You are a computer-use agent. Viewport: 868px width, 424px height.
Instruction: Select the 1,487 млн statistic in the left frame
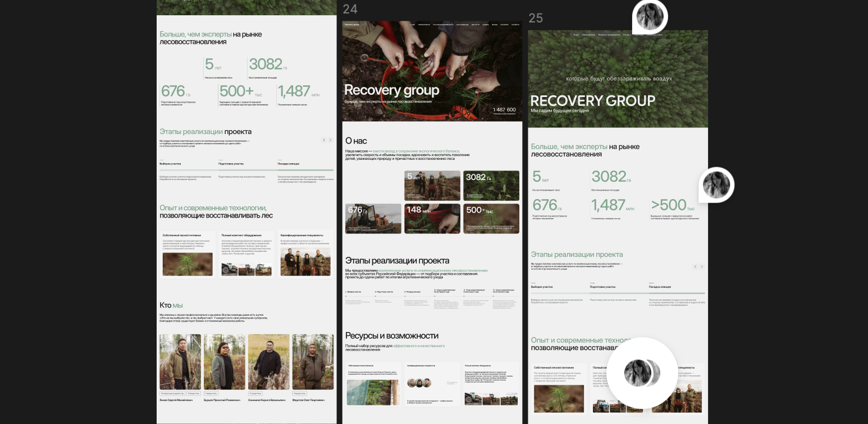(x=299, y=91)
